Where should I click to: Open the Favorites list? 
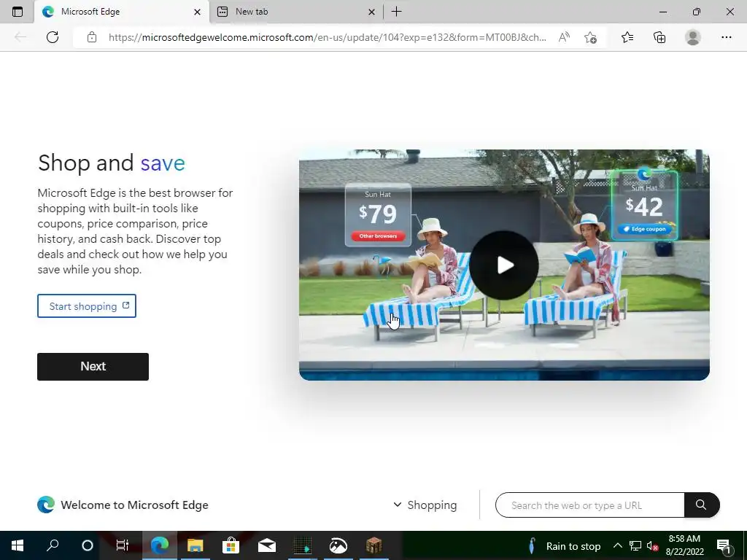pyautogui.click(x=627, y=37)
